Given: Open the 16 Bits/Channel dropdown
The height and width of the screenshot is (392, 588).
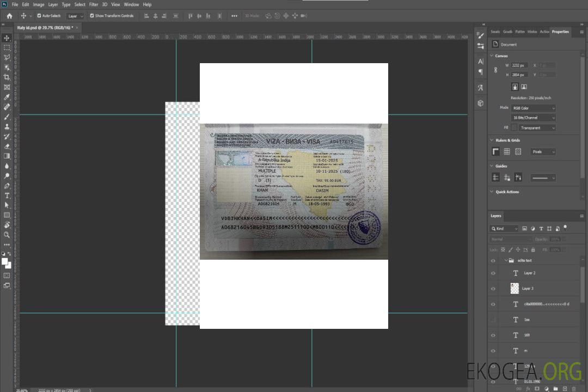Looking at the screenshot, I should point(533,118).
